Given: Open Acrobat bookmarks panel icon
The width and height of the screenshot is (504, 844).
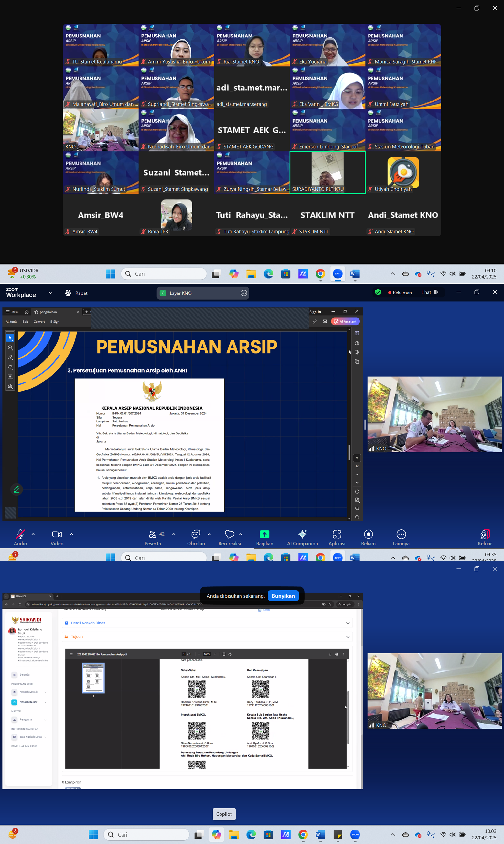Looking at the screenshot, I should 357,352.
